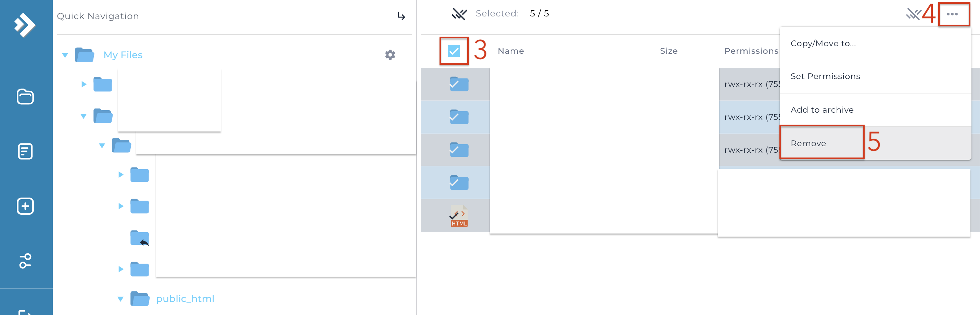
Task: Click the deselect-all icon beside Selected
Action: click(x=459, y=14)
